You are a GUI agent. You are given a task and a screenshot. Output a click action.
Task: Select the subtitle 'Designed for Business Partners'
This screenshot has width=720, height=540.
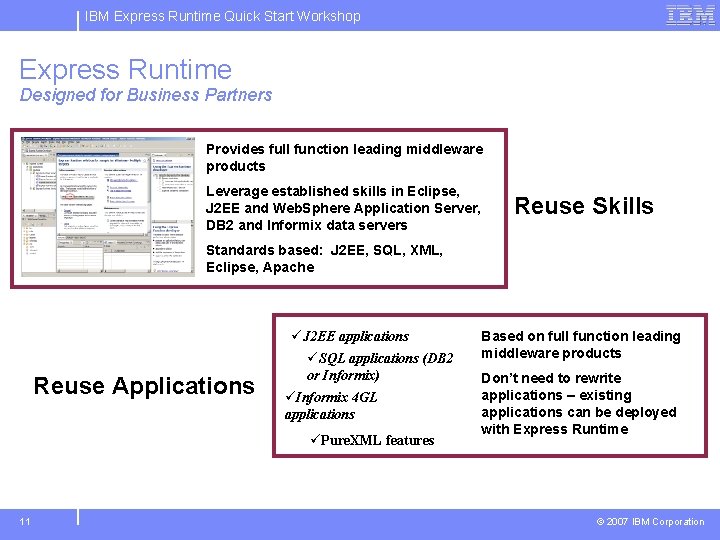click(146, 95)
